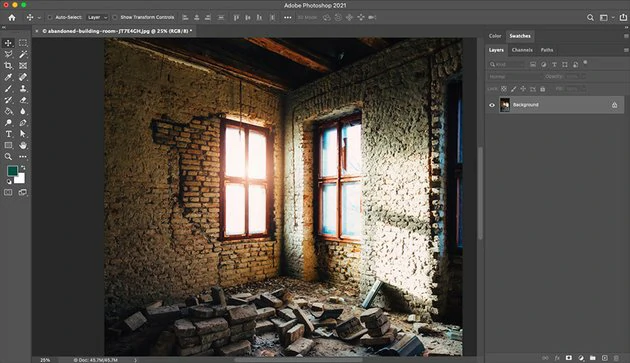Click the Share icon at top right

click(623, 17)
